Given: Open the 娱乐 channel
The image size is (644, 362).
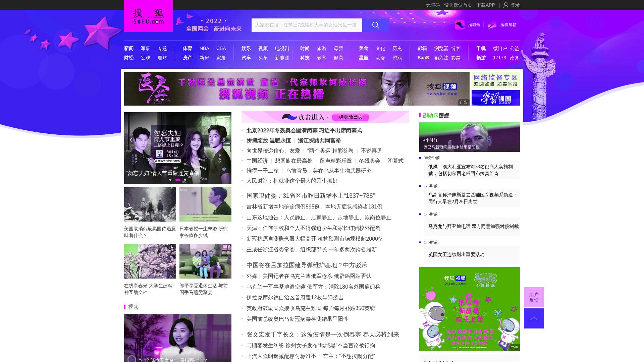Looking at the screenshot, I should pos(246,48).
